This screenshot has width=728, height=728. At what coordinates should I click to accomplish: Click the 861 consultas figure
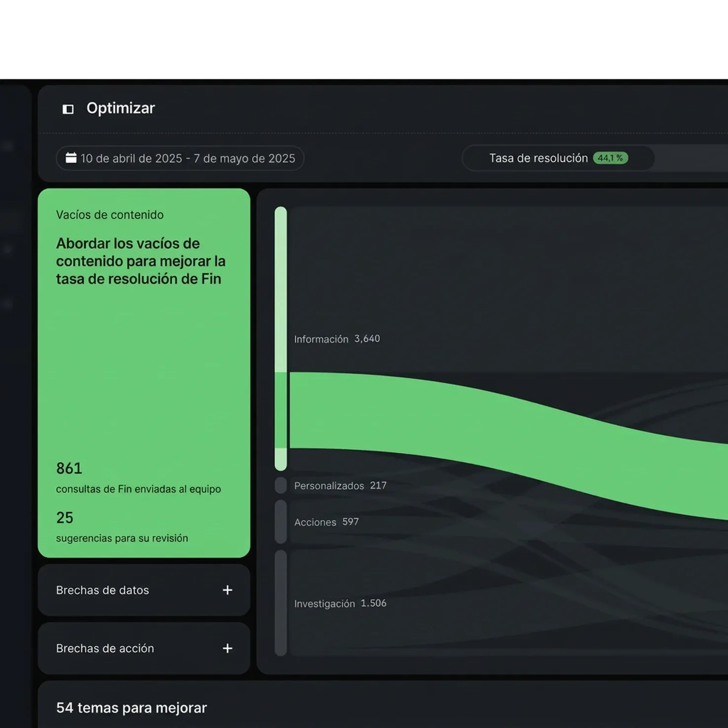[69, 468]
